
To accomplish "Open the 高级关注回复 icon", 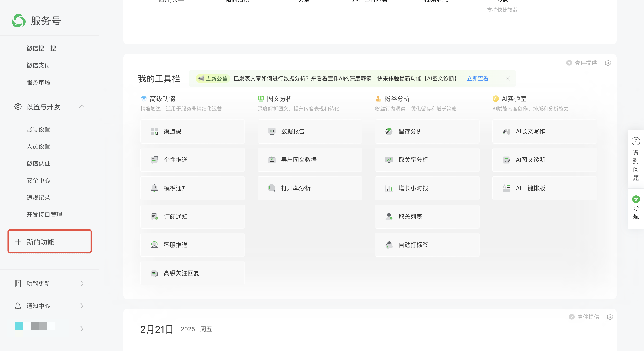I will click(154, 273).
